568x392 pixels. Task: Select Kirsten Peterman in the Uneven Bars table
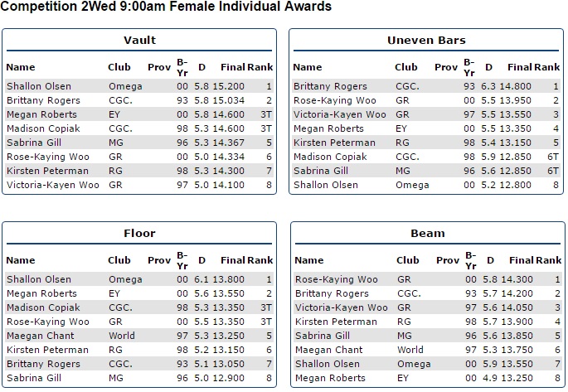332,143
